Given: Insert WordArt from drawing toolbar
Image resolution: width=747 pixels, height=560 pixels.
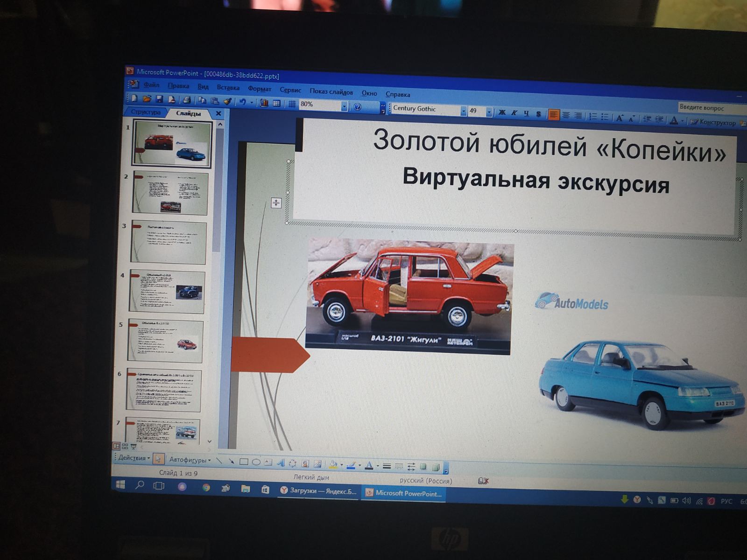Looking at the screenshot, I should [x=280, y=463].
